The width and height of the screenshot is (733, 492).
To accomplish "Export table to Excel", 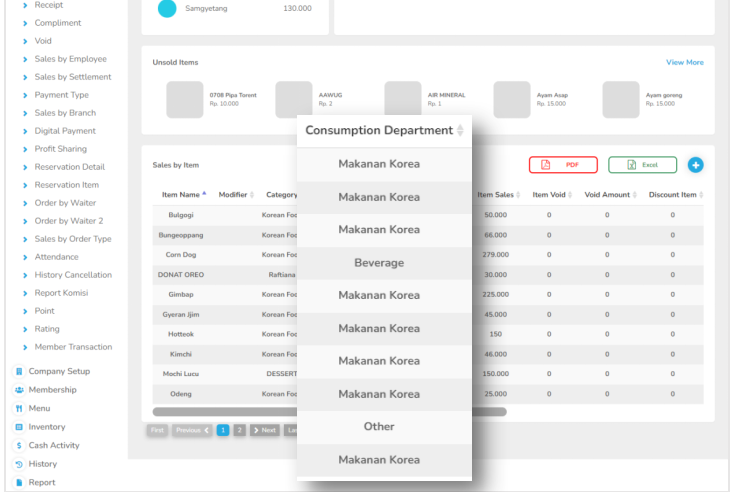I will tap(642, 164).
